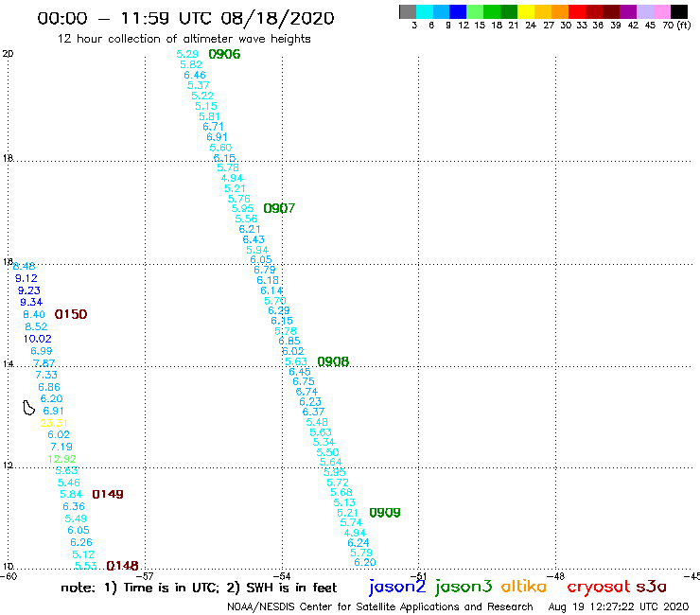Click the 0909 pass time label

385,513
